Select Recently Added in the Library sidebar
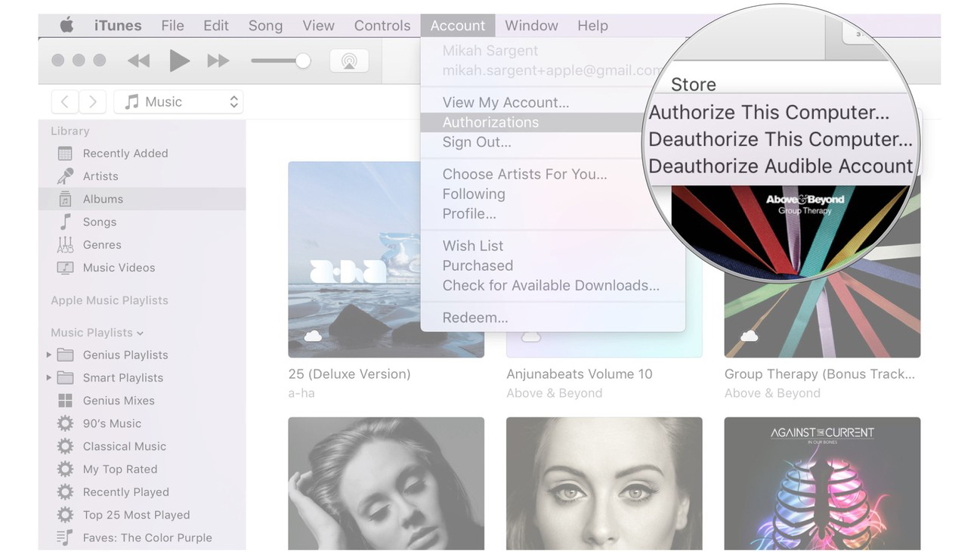This screenshot has width=980, height=552. click(142, 154)
